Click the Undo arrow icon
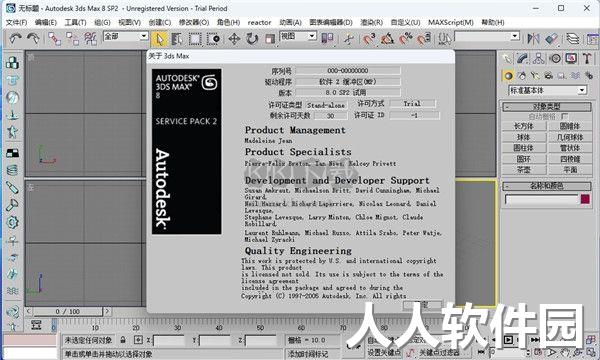Image resolution: width=600 pixels, height=360 pixels. tap(15, 38)
